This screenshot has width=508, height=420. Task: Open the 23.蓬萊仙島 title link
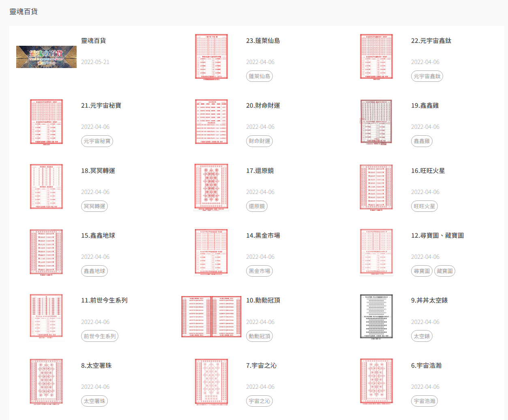(x=263, y=41)
